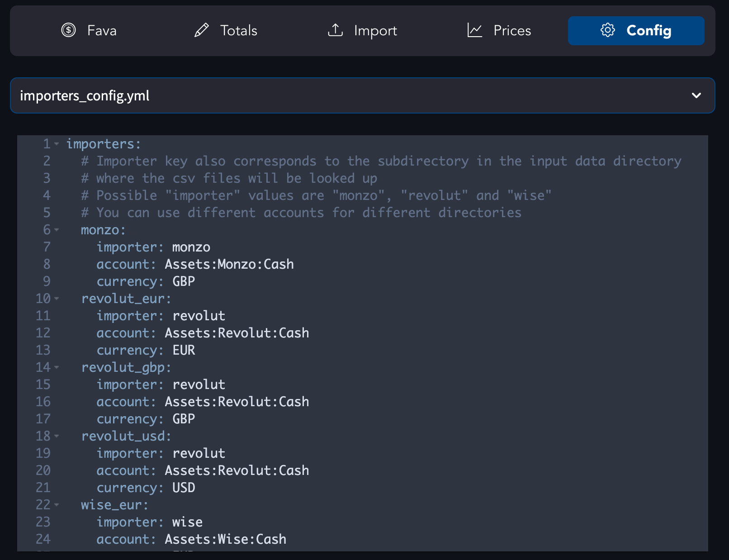Click the 'revolut_eur:' key
The width and height of the screenshot is (729, 560).
(x=126, y=299)
